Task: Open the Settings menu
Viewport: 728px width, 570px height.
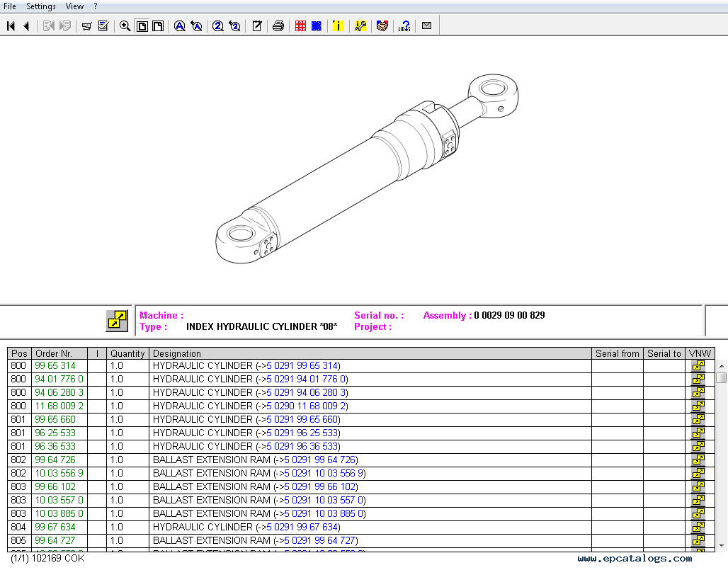Action: (x=41, y=6)
